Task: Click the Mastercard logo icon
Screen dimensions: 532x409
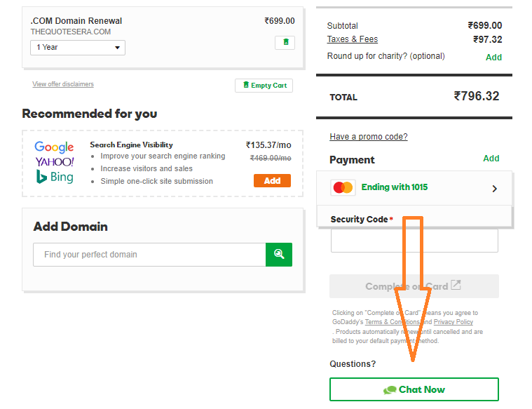Action: coord(343,188)
